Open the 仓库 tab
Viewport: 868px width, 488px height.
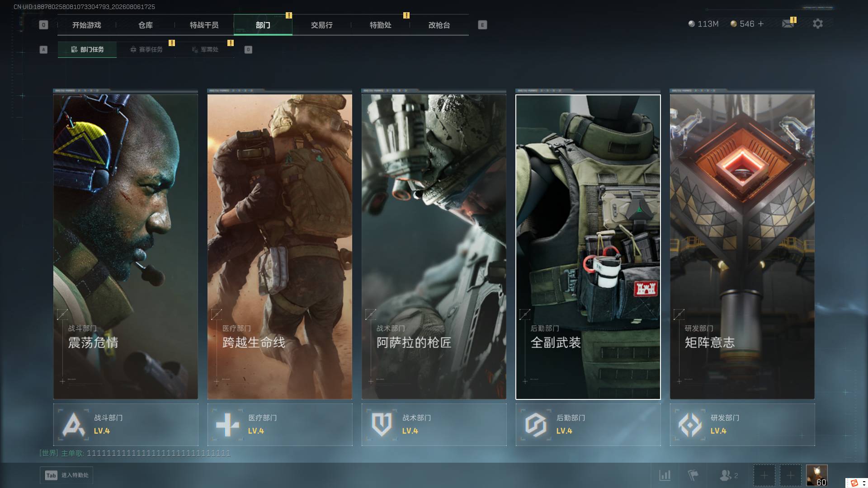tap(146, 25)
